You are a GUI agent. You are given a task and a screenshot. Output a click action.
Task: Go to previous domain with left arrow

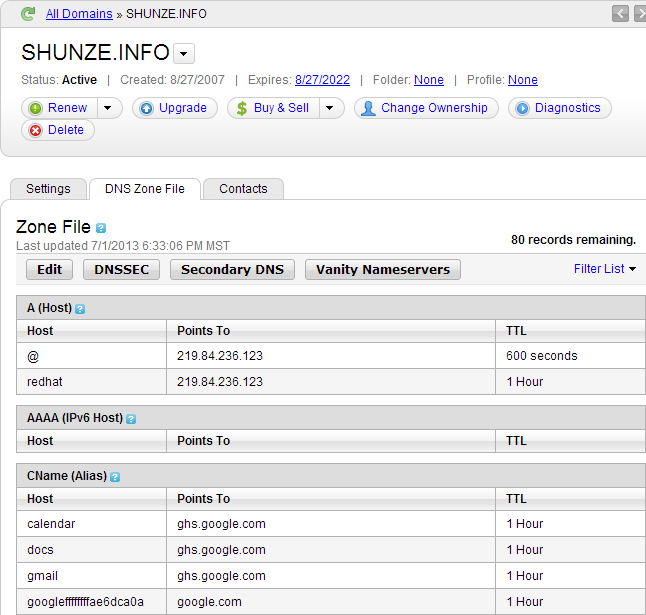(621, 13)
